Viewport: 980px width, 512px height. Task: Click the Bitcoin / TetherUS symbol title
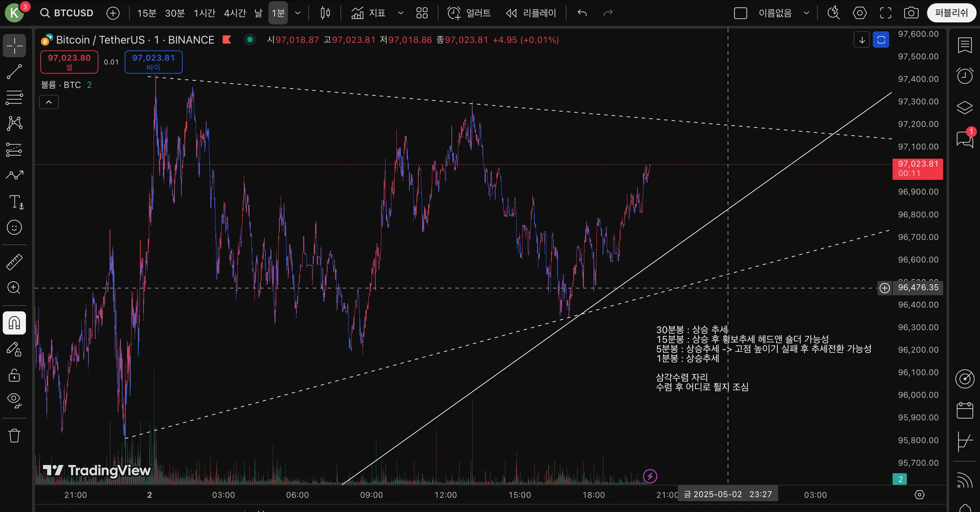(x=135, y=40)
